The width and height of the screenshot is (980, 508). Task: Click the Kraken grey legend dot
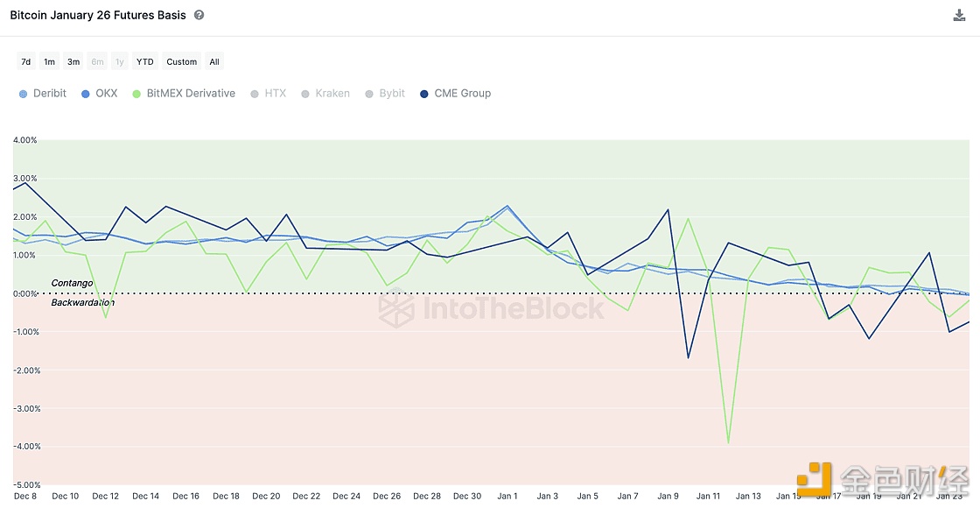(x=305, y=94)
